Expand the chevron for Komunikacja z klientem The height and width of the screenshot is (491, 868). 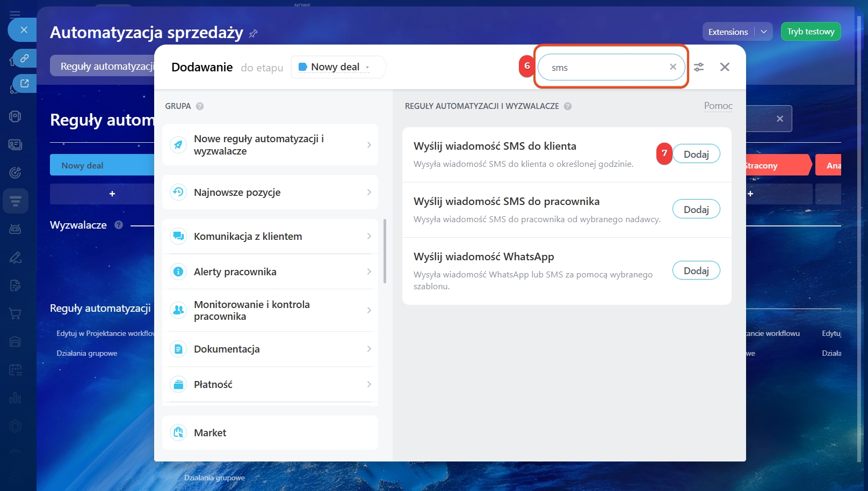369,236
